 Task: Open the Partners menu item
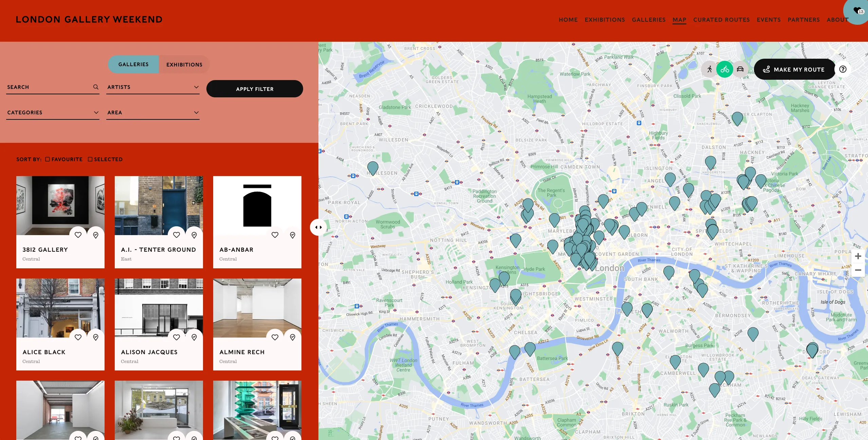click(x=804, y=20)
